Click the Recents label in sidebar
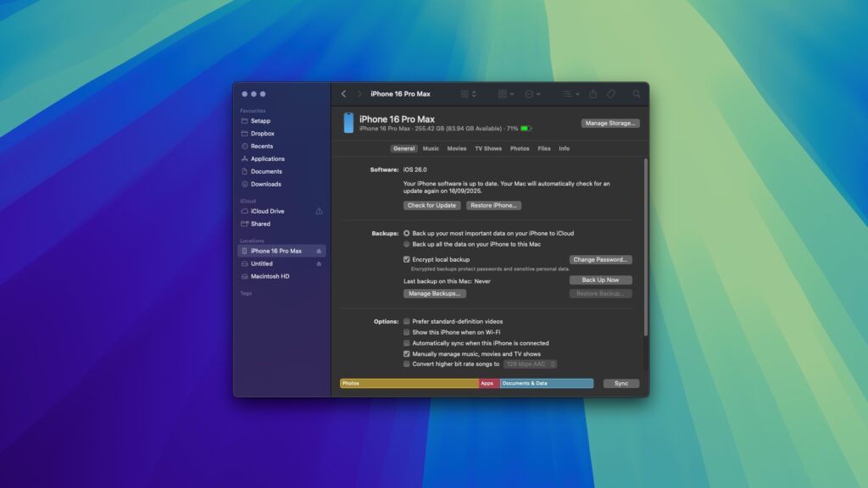Image resolution: width=868 pixels, height=488 pixels. coord(262,146)
